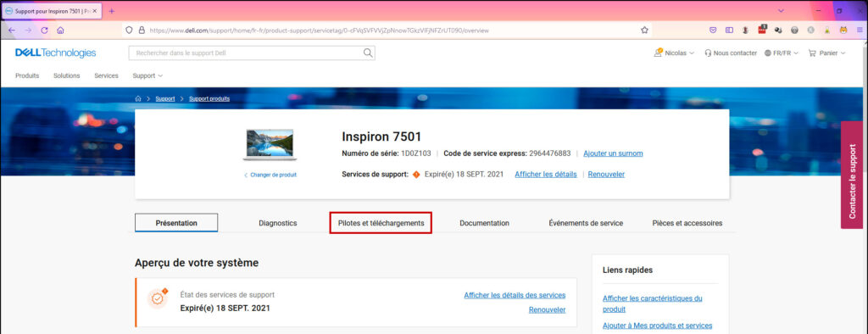This screenshot has width=868, height=334.
Task: Click the search magnifier icon
Action: tap(368, 53)
